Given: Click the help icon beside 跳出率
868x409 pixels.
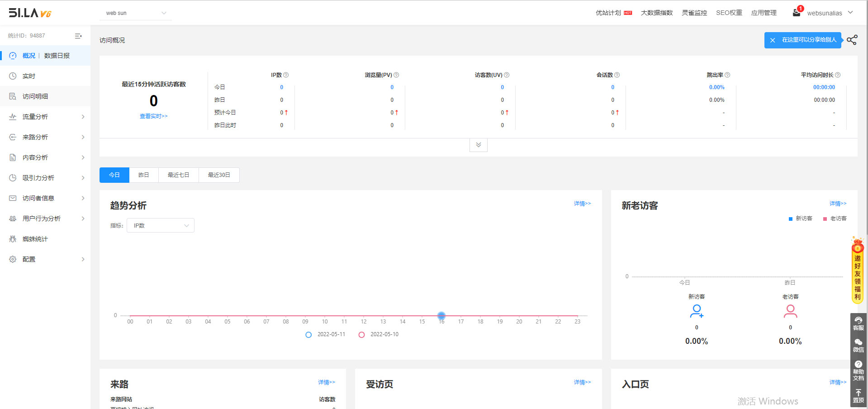Looking at the screenshot, I should 727,75.
